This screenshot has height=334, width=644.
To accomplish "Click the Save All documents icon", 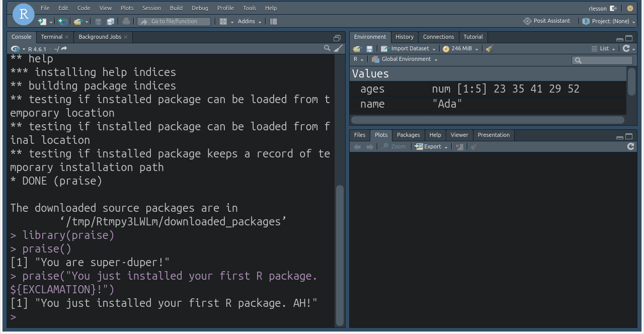I will [x=110, y=21].
